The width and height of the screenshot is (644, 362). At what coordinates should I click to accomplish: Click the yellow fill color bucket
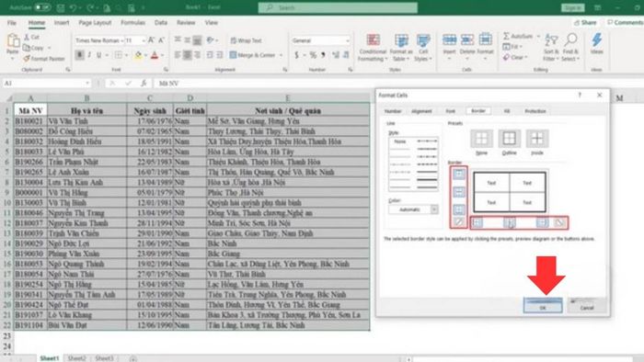tap(138, 55)
